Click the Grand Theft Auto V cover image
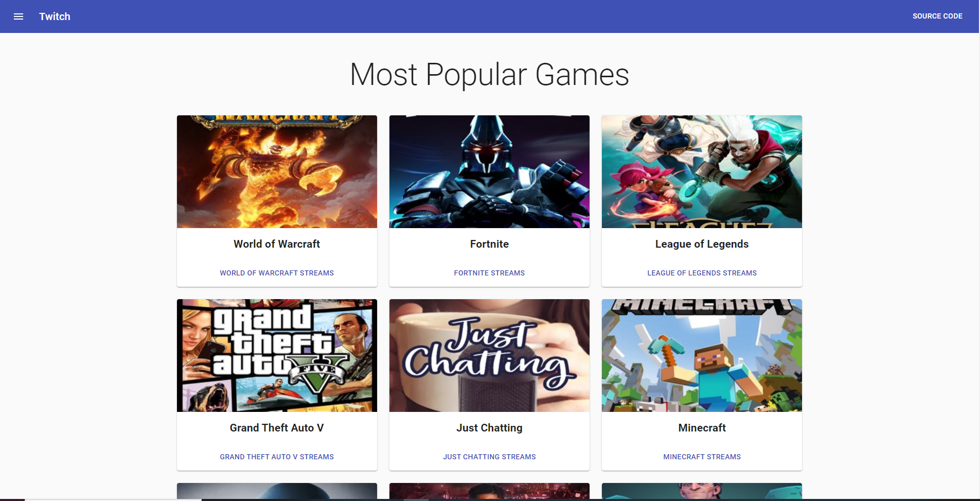This screenshot has width=980, height=501. pos(277,355)
